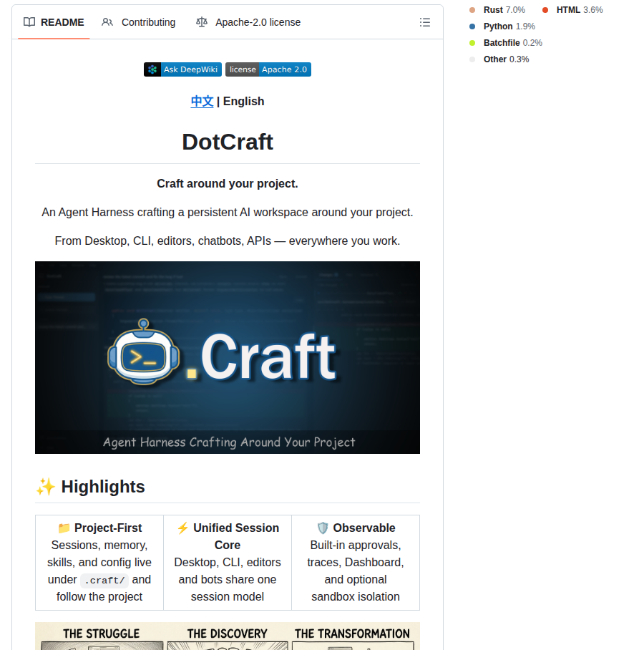
Task: Click the 'An Agent Harness crafting' description line
Action: pos(228,212)
